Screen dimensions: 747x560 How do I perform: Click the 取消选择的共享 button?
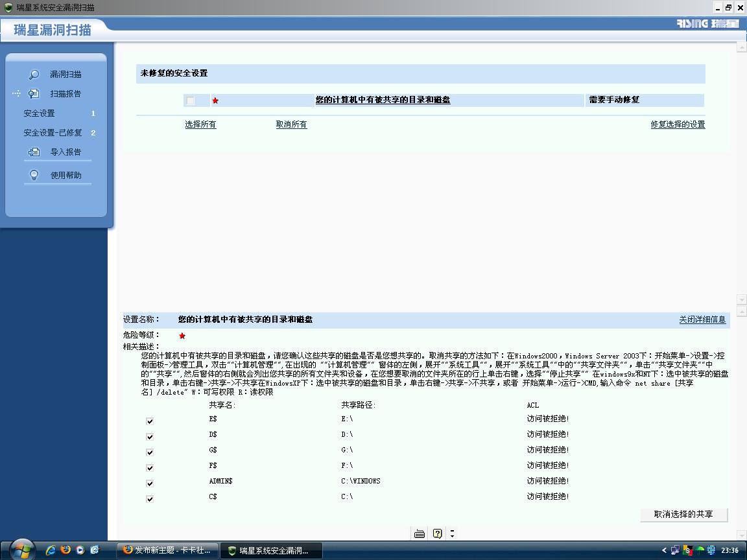click(x=683, y=514)
